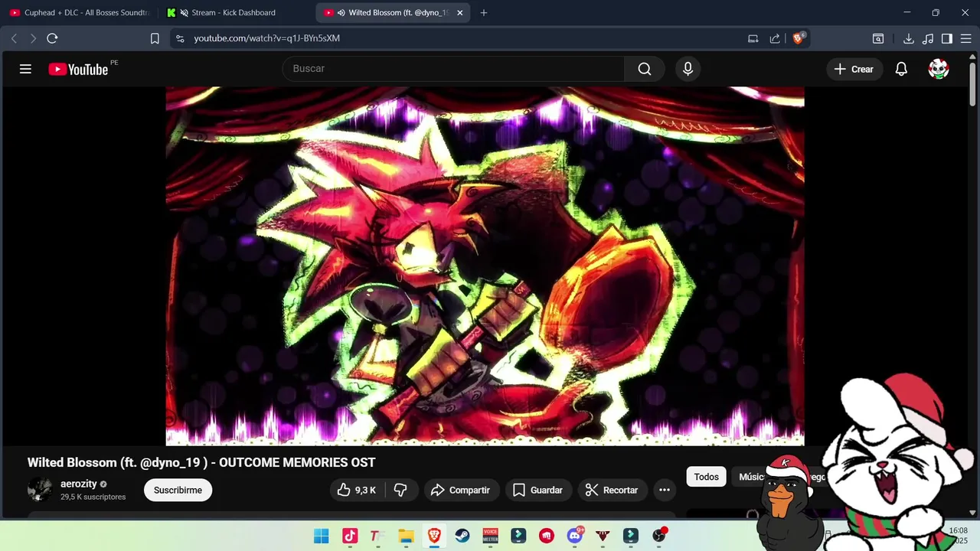
Task: Go back to previous page
Action: [14, 38]
